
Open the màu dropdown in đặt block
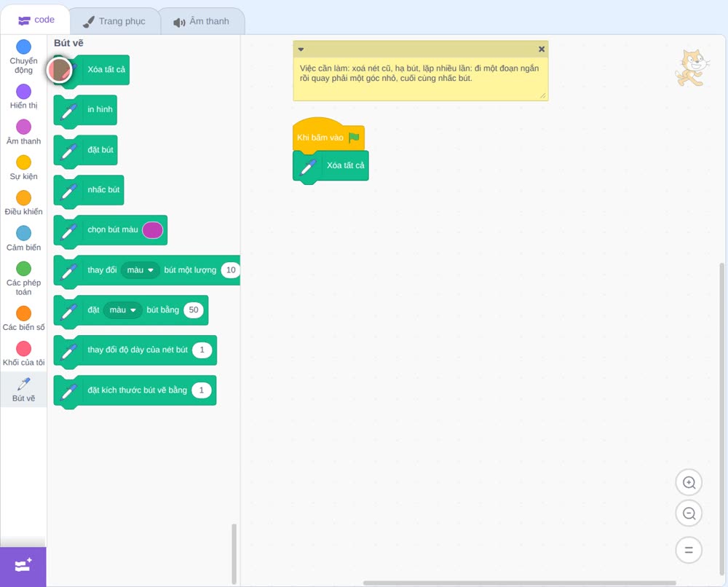tap(122, 310)
